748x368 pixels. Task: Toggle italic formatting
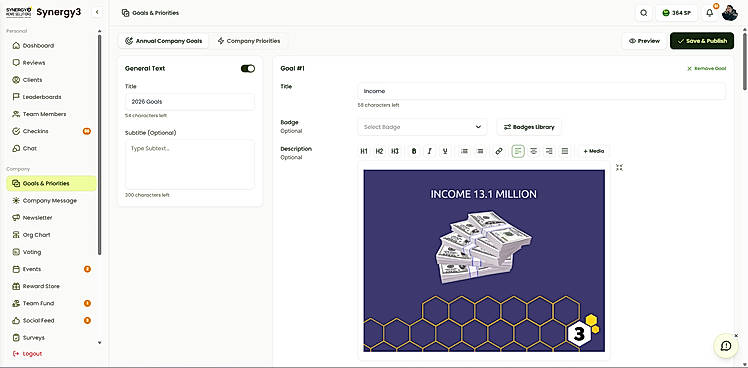[x=429, y=151]
